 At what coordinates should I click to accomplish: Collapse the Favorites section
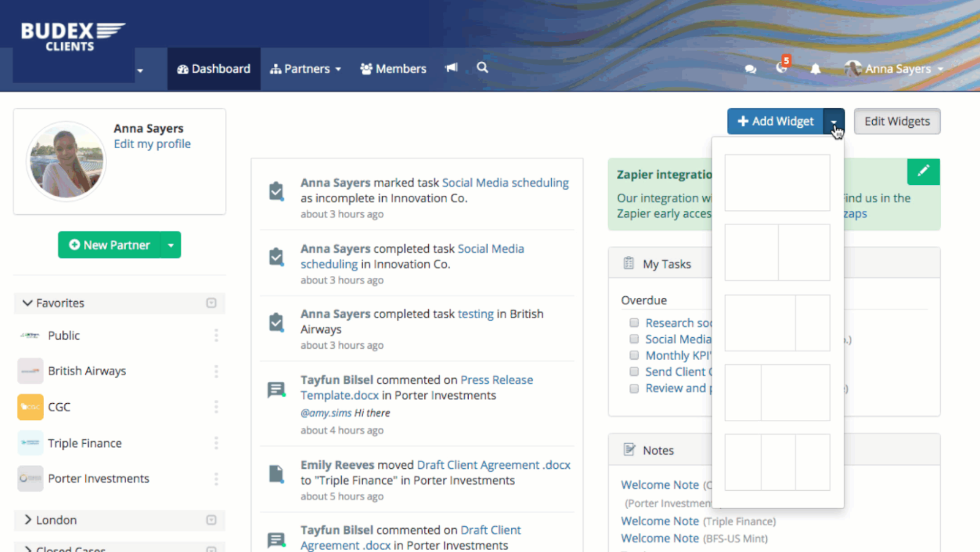tap(28, 303)
